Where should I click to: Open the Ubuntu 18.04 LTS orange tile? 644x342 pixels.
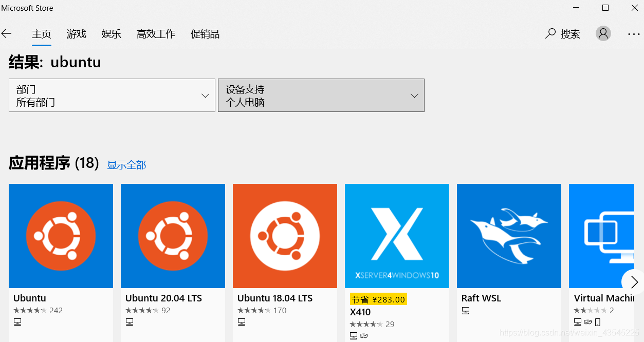pyautogui.click(x=285, y=236)
